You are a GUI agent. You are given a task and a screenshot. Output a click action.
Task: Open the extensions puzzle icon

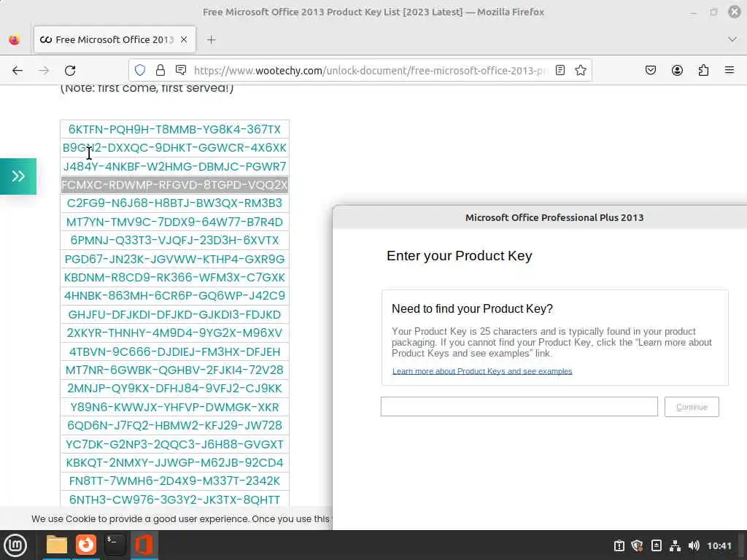pos(703,71)
